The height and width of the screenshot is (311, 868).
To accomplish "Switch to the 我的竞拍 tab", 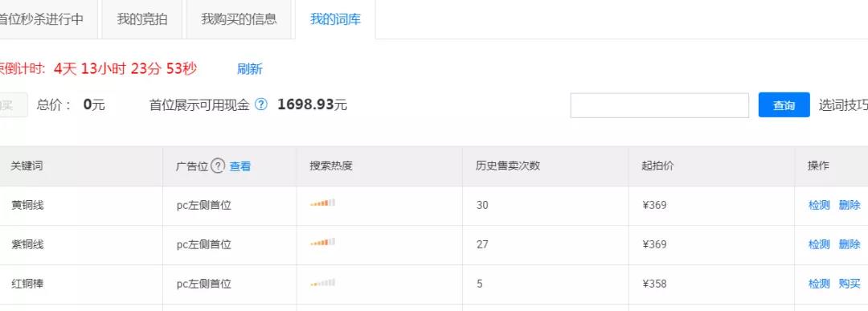I will pos(142,19).
